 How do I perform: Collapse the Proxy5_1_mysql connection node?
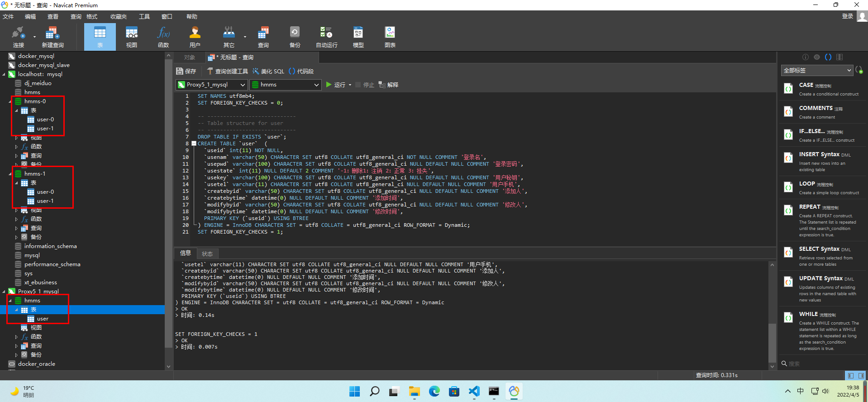(4, 292)
